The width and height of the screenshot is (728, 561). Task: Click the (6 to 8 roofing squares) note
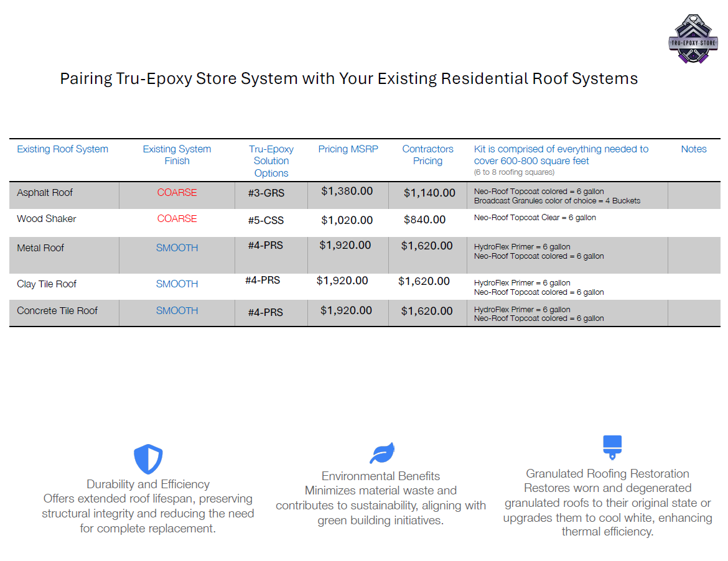tap(514, 172)
